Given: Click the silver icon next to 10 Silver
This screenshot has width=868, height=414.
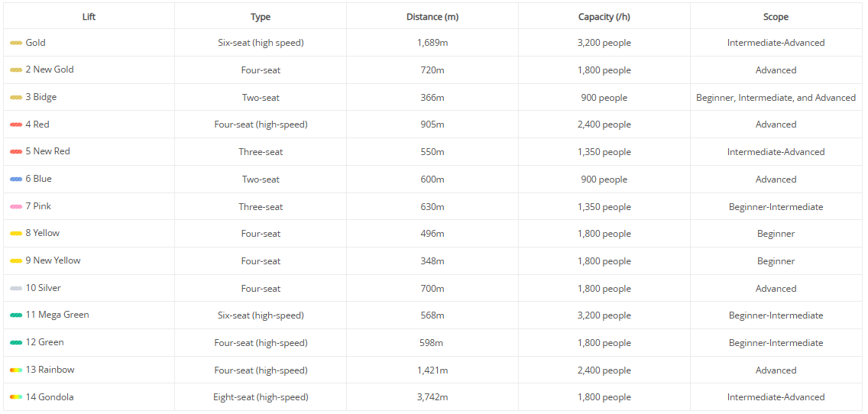Looking at the screenshot, I should click(x=16, y=288).
